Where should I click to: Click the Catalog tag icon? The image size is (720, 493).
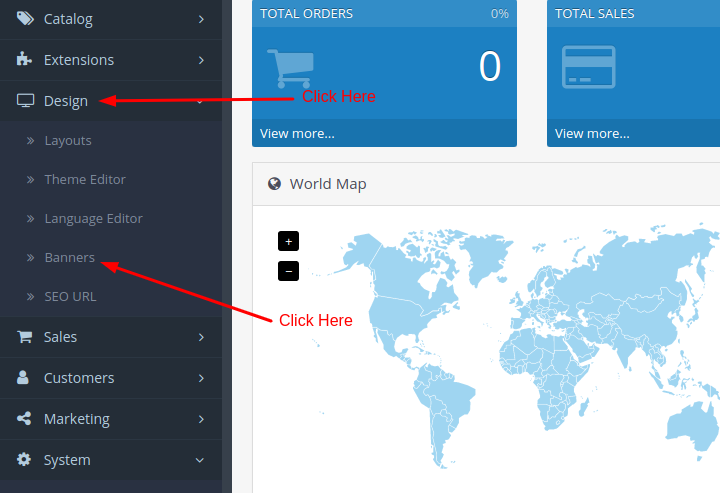tap(25, 18)
